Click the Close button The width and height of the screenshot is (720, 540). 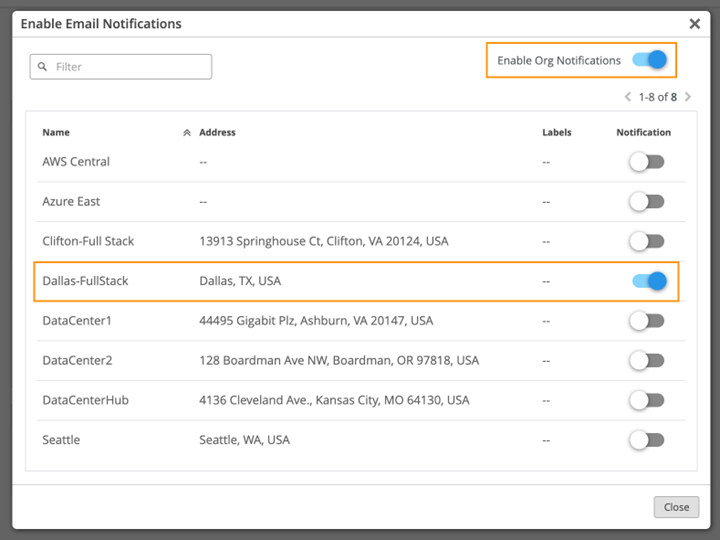tap(676, 507)
